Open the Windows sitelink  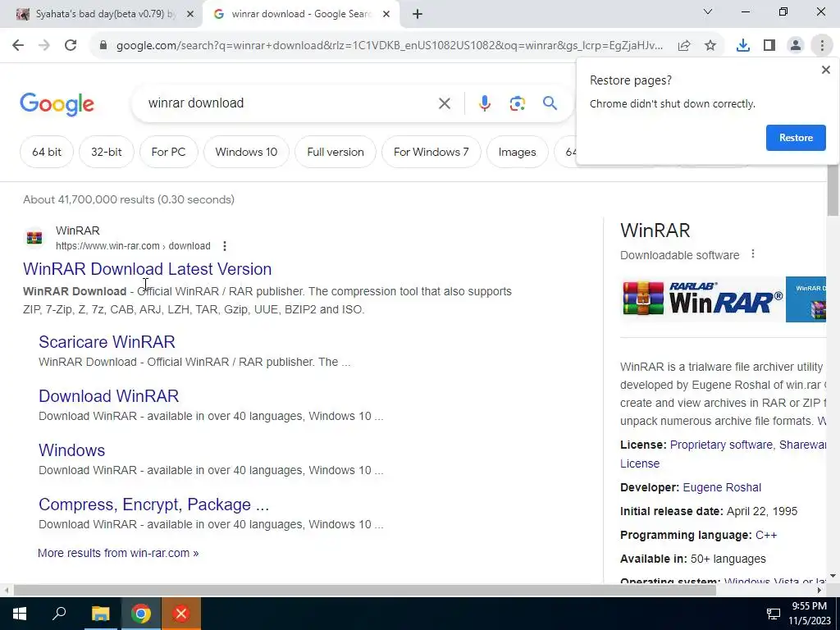(72, 450)
